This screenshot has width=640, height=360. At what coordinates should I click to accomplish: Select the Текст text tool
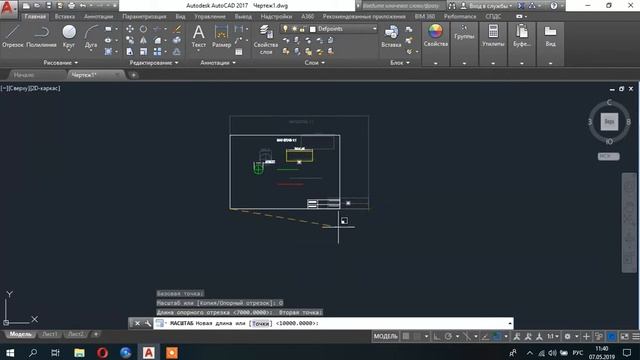click(199, 37)
